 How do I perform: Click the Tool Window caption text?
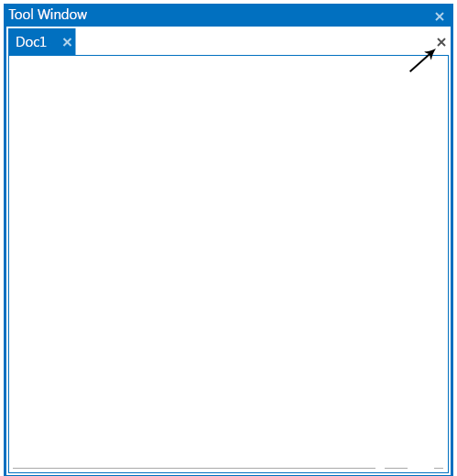click(x=48, y=15)
